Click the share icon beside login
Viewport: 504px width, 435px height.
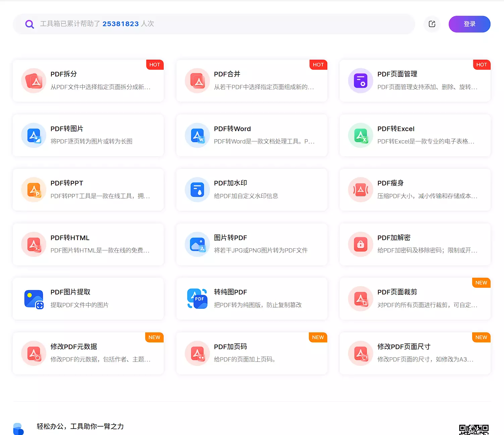432,24
